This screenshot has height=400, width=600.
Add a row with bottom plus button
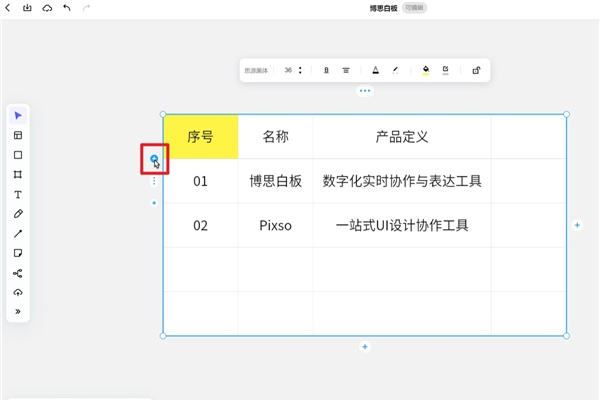click(x=365, y=347)
